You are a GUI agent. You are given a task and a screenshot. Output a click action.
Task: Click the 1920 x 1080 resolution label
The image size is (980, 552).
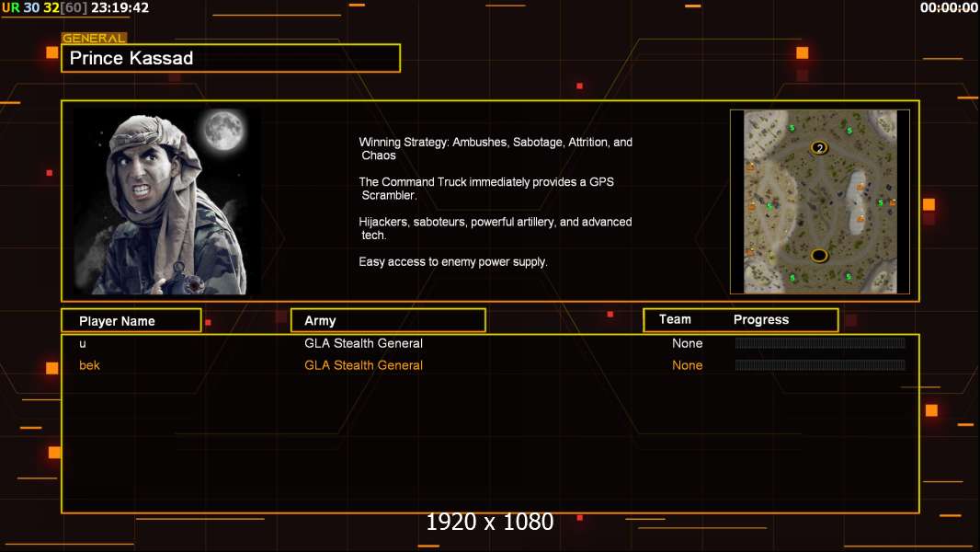[490, 522]
